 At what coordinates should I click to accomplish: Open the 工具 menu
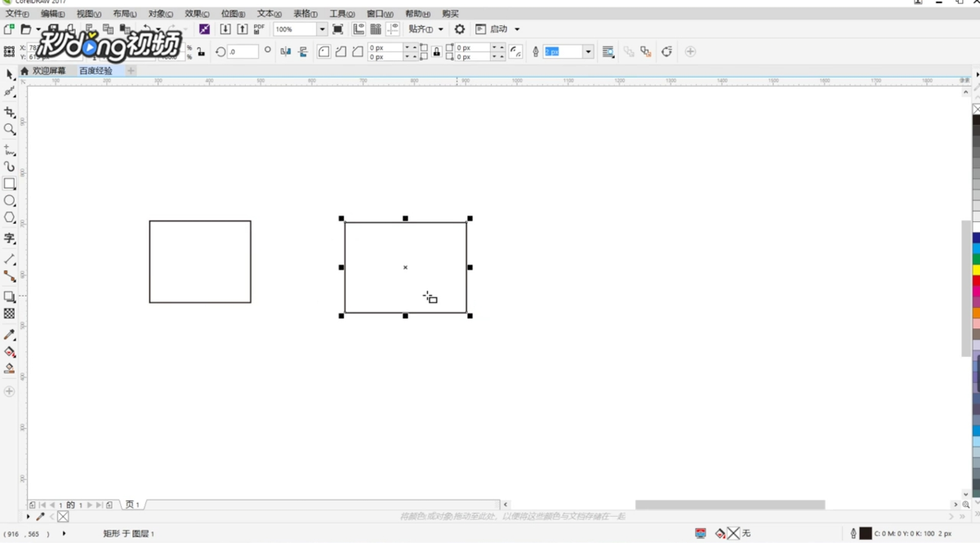click(341, 14)
